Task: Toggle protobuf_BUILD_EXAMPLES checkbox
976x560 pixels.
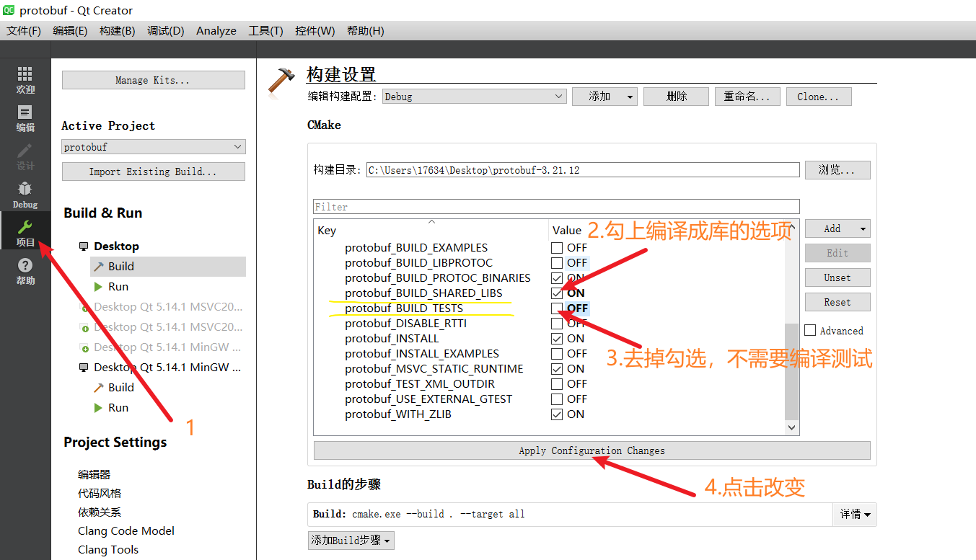Action: (x=557, y=248)
